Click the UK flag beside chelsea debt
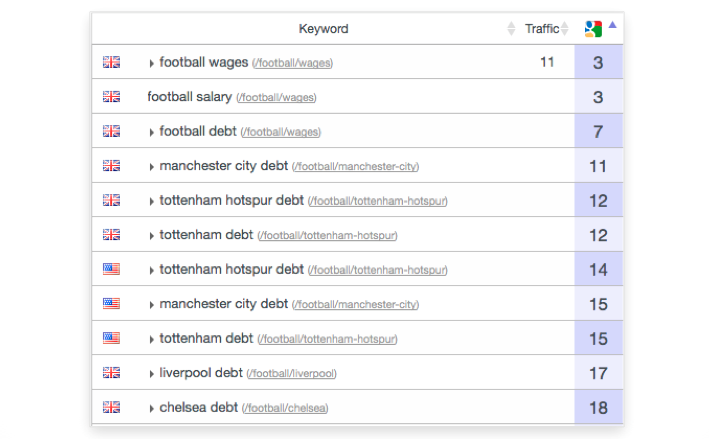Screen dimensions: 709x439 pyautogui.click(x=111, y=407)
